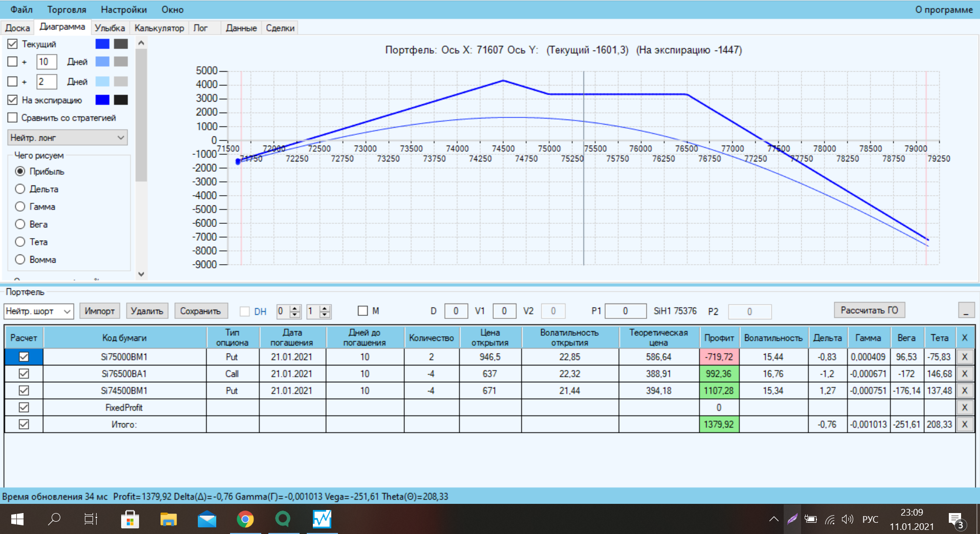Enable the +2 Дней curve checkbox

(13, 82)
